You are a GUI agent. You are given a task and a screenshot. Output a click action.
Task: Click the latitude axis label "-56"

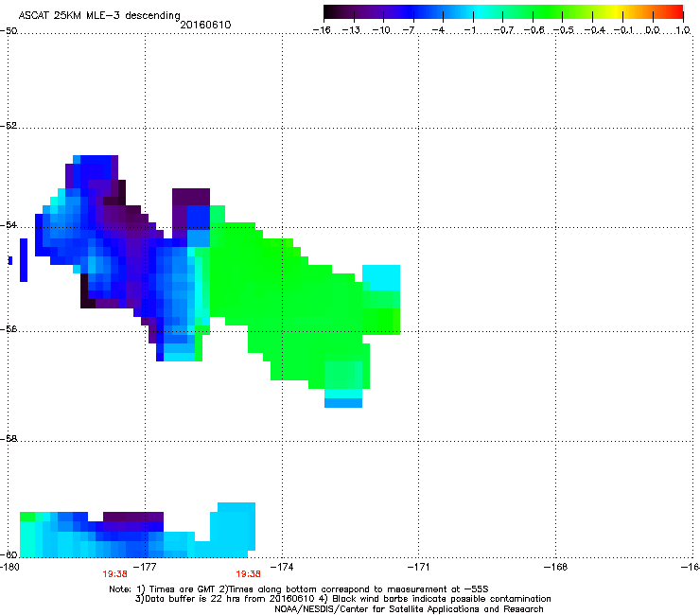click(x=9, y=328)
